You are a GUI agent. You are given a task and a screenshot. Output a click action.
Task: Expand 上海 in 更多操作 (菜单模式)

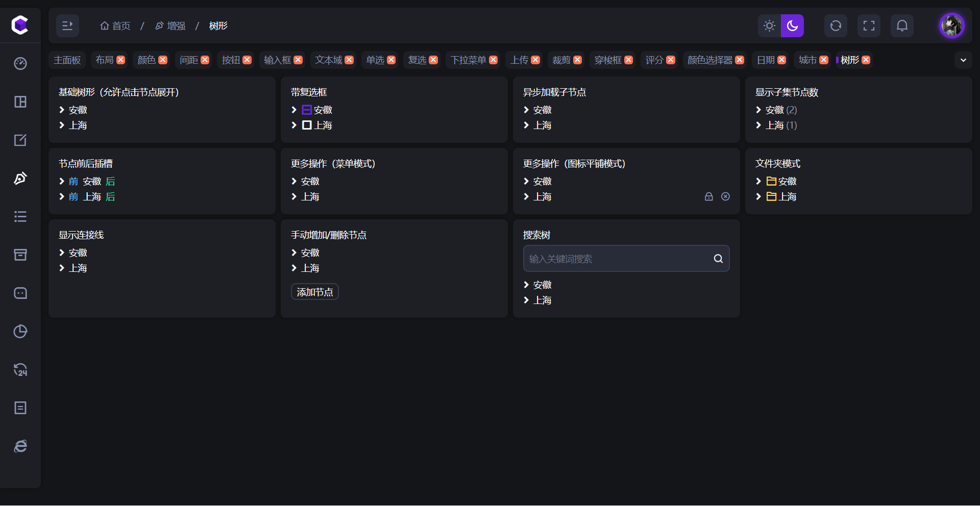[x=294, y=196]
